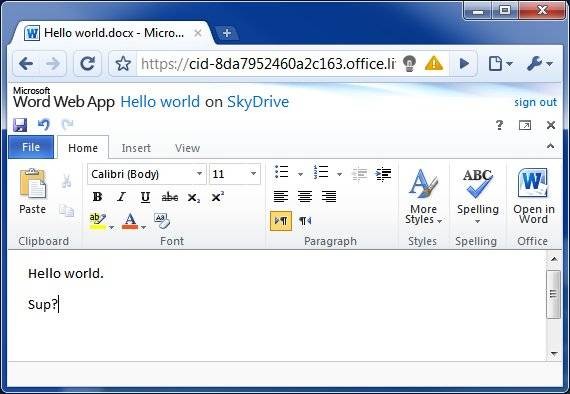Align text left
The image size is (570, 394).
281,197
